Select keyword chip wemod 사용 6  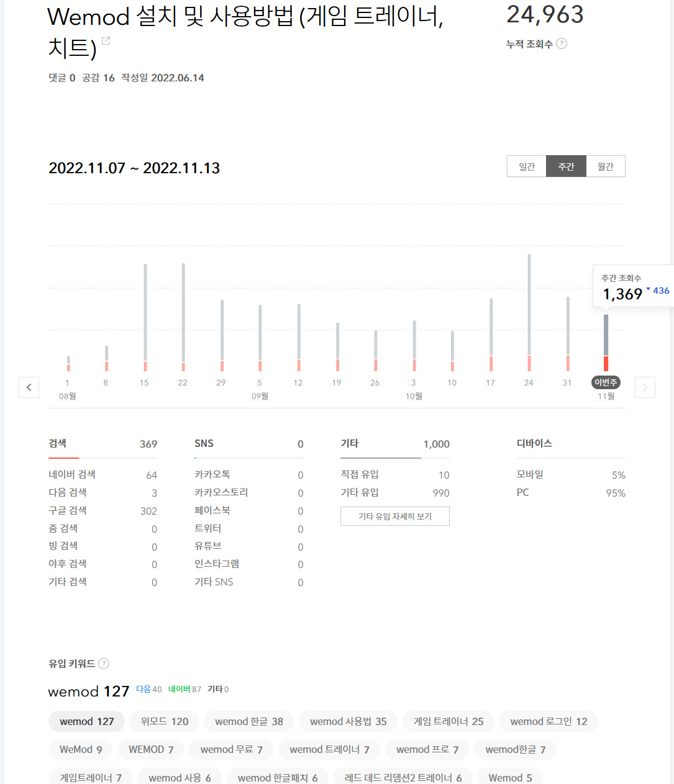[x=180, y=777]
